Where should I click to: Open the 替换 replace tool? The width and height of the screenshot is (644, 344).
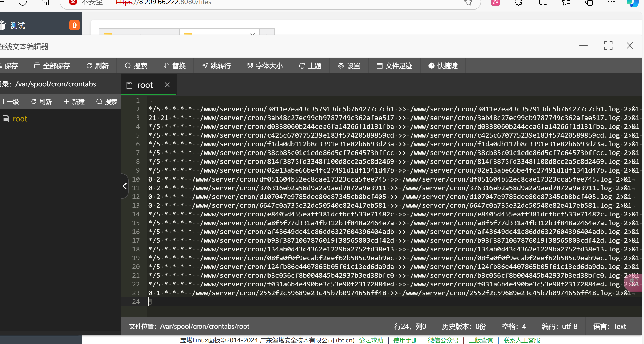coord(174,66)
